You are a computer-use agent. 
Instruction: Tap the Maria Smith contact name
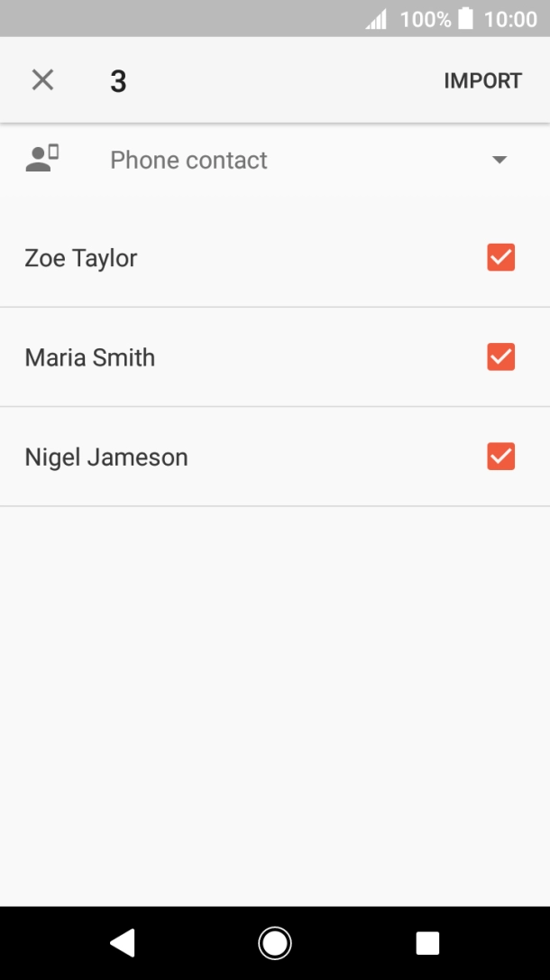click(x=90, y=358)
